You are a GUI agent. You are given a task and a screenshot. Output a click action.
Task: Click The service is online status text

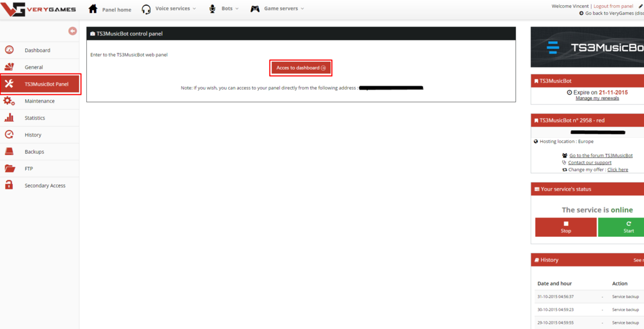pyautogui.click(x=597, y=210)
